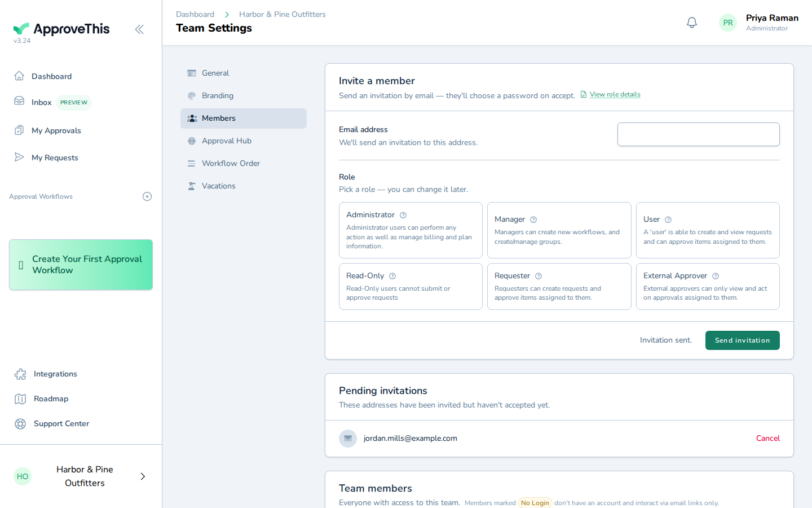Click the v3.24 version label

coord(22,41)
